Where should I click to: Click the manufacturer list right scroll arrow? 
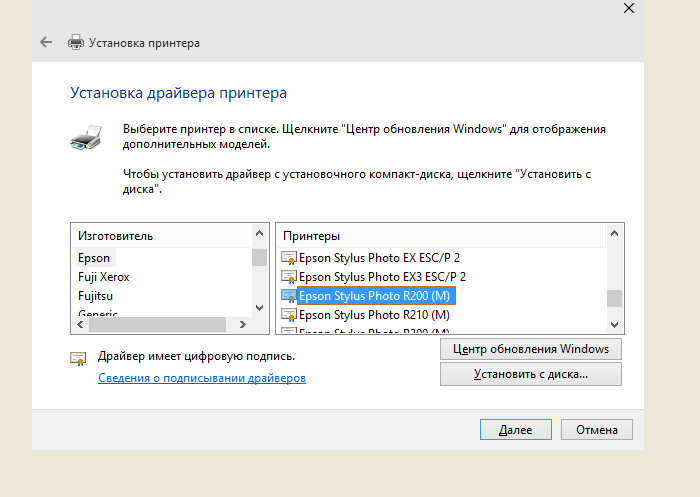(x=242, y=325)
